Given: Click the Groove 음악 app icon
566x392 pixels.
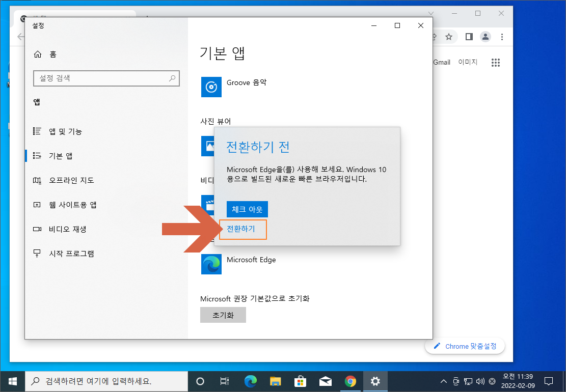Looking at the screenshot, I should (211, 87).
